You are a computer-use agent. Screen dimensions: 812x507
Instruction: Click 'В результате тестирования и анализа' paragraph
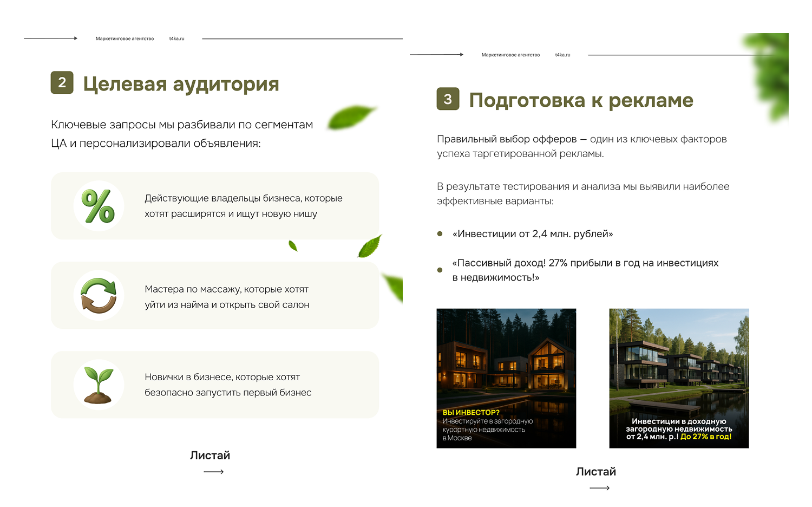[x=583, y=193]
